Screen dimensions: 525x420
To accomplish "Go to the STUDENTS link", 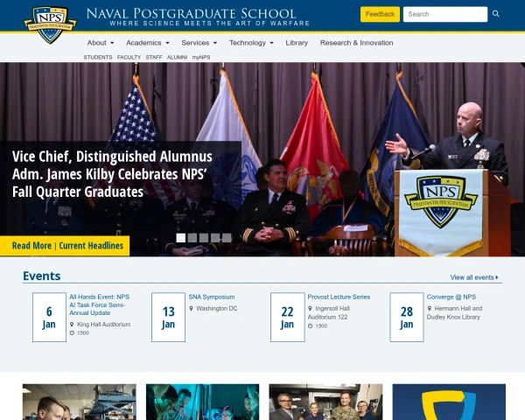I will coord(98,57).
